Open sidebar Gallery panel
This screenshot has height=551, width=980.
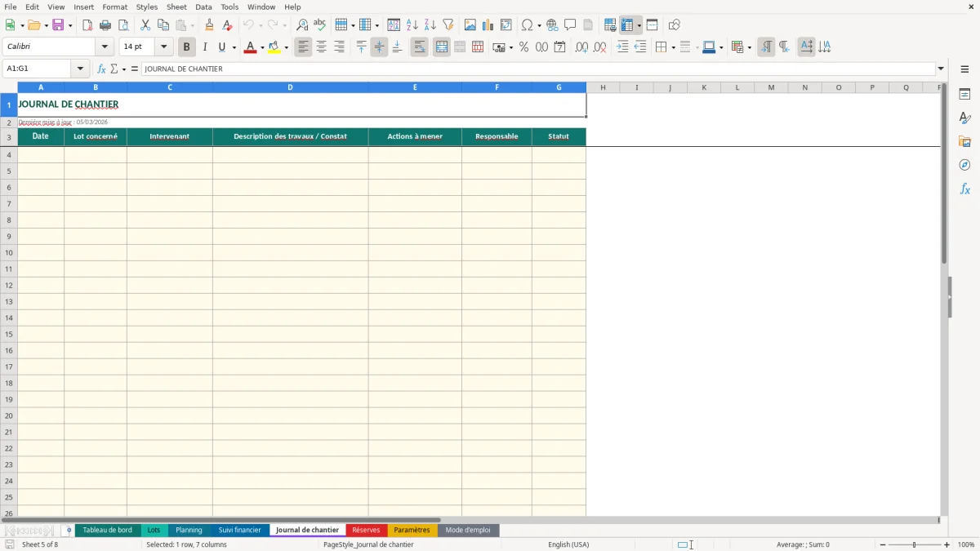point(964,141)
